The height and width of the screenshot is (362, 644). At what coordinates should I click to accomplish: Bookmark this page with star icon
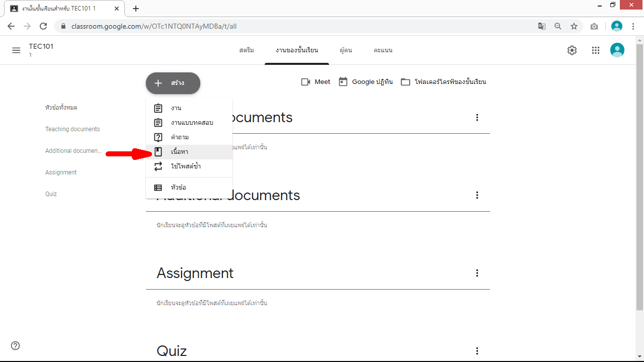click(574, 26)
